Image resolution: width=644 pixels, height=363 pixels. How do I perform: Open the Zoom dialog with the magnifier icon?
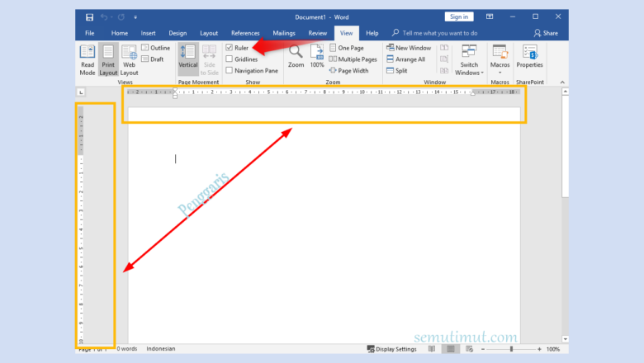coord(296,57)
